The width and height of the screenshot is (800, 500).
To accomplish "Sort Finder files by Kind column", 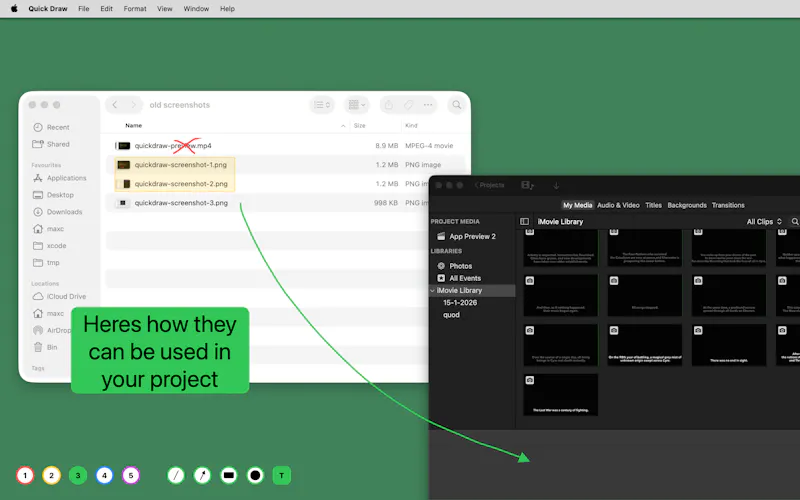I will click(411, 126).
